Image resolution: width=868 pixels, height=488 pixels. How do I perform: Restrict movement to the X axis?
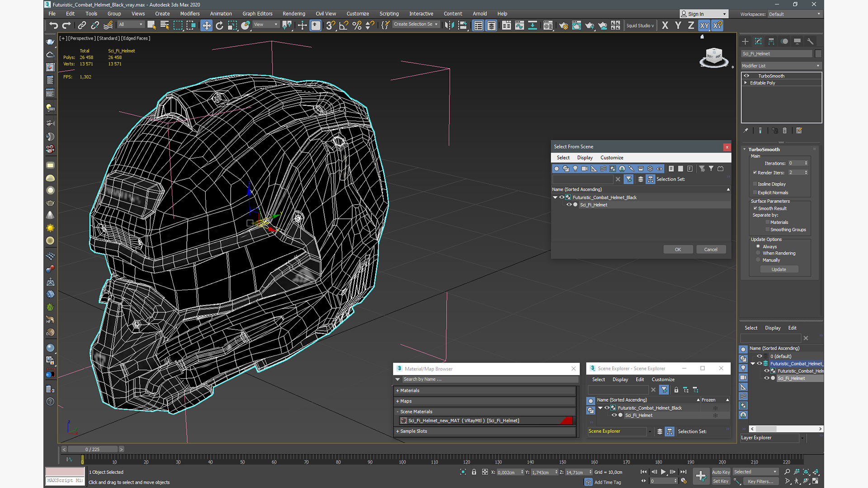pos(665,25)
